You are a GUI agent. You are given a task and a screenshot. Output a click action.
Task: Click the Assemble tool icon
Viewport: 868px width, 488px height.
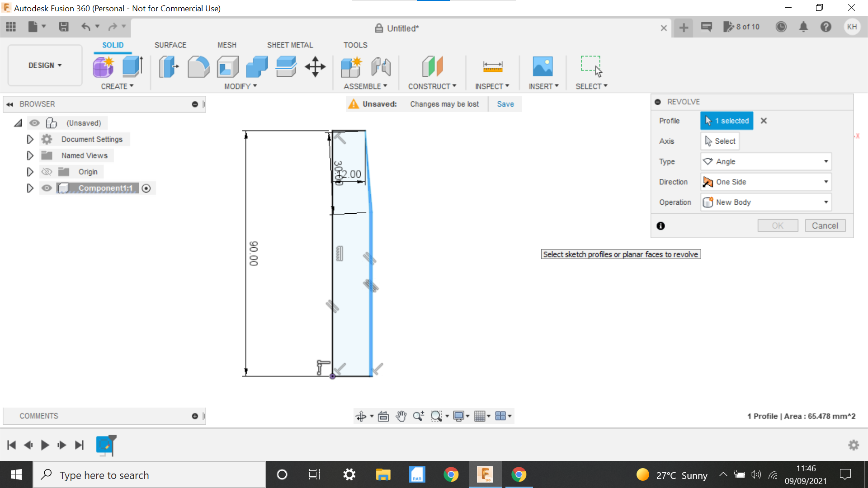click(351, 66)
